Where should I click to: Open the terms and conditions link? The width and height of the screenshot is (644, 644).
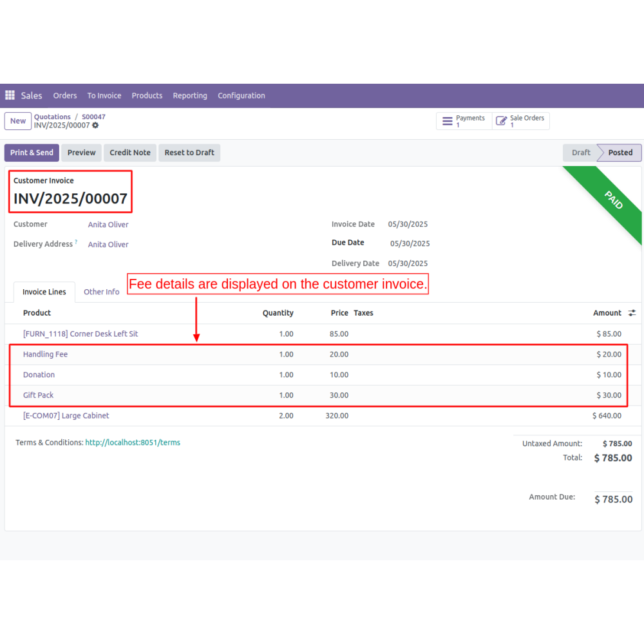[x=133, y=442]
